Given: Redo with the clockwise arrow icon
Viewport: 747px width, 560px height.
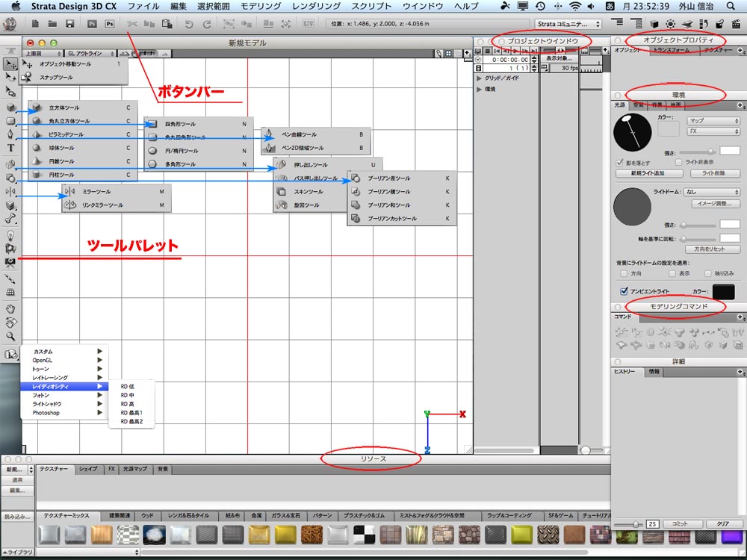Looking at the screenshot, I should tap(207, 24).
